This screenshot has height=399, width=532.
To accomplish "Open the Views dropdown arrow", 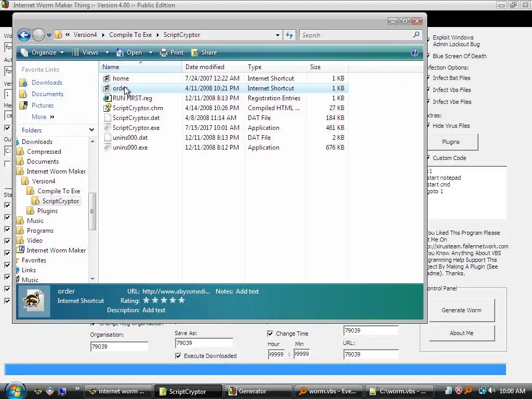I will tap(107, 52).
